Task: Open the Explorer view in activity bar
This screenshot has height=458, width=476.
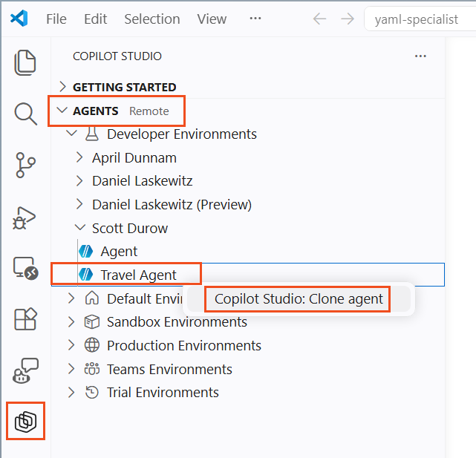Action: tap(25, 62)
